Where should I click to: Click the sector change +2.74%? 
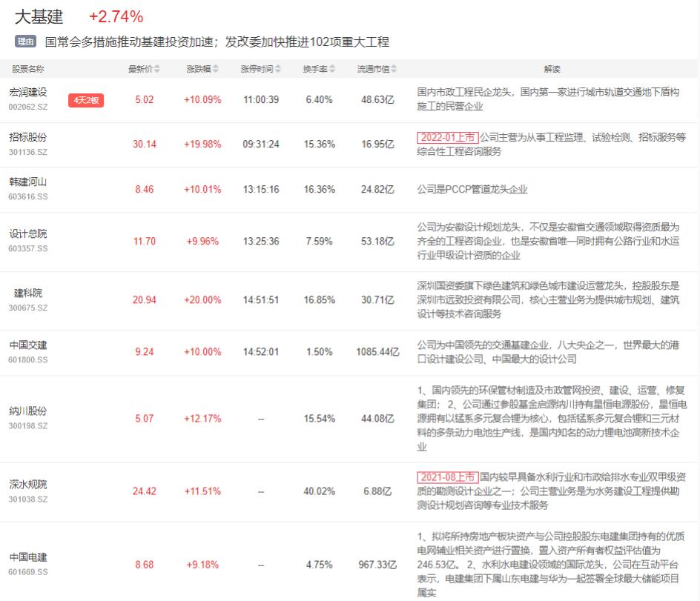116,17
